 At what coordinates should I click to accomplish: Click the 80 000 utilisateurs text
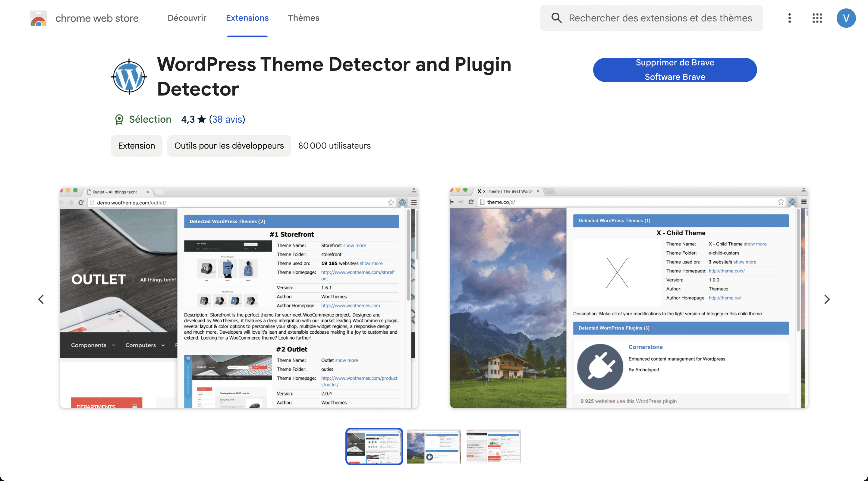click(334, 146)
